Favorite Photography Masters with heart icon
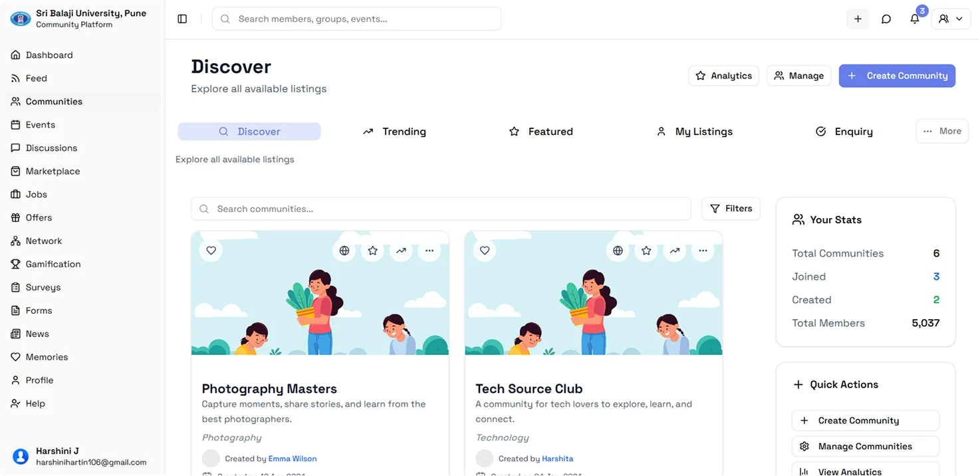Screen dimensions: 980x476 tap(211, 251)
